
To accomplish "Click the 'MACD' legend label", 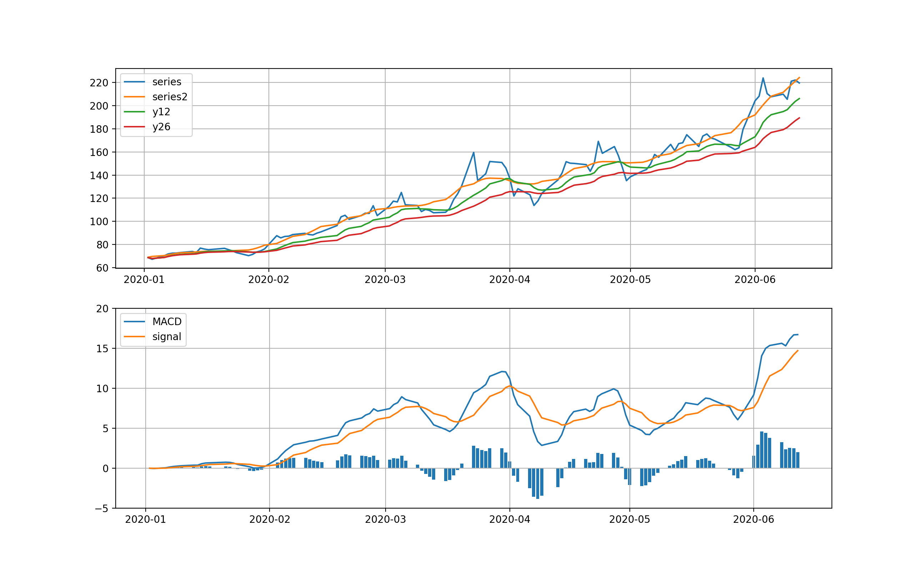I will point(167,322).
